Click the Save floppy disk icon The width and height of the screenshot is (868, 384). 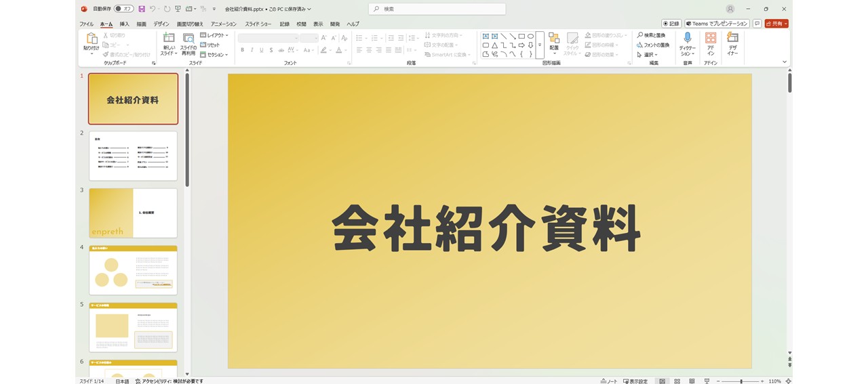[x=142, y=9]
